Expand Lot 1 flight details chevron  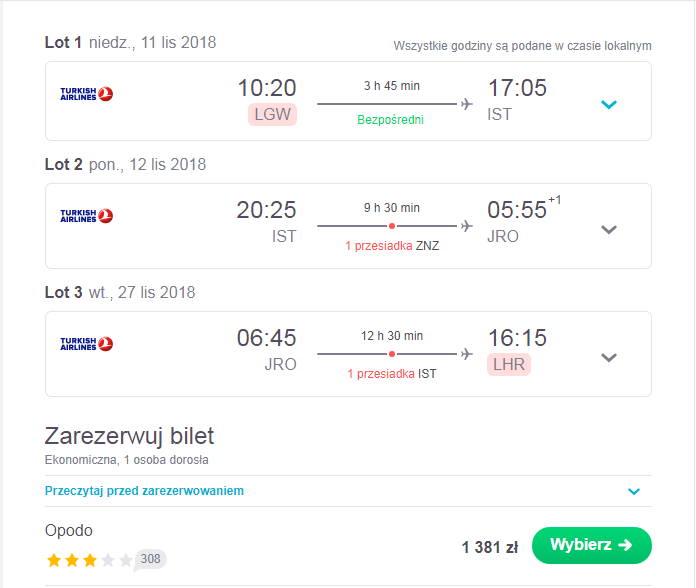tap(609, 105)
